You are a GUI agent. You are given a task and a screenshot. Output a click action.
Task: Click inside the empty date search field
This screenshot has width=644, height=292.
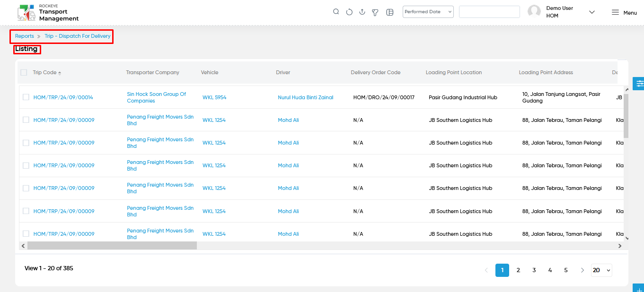click(x=489, y=12)
